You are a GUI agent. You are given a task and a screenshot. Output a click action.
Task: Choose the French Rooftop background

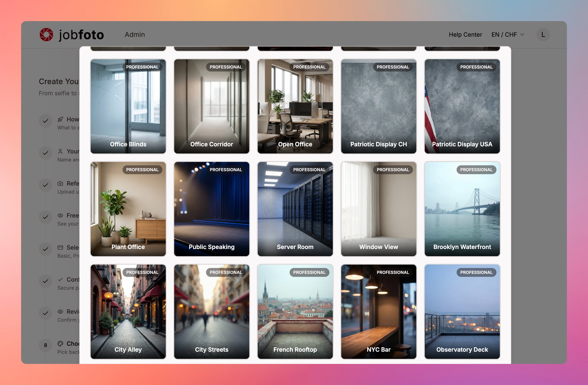click(x=295, y=312)
